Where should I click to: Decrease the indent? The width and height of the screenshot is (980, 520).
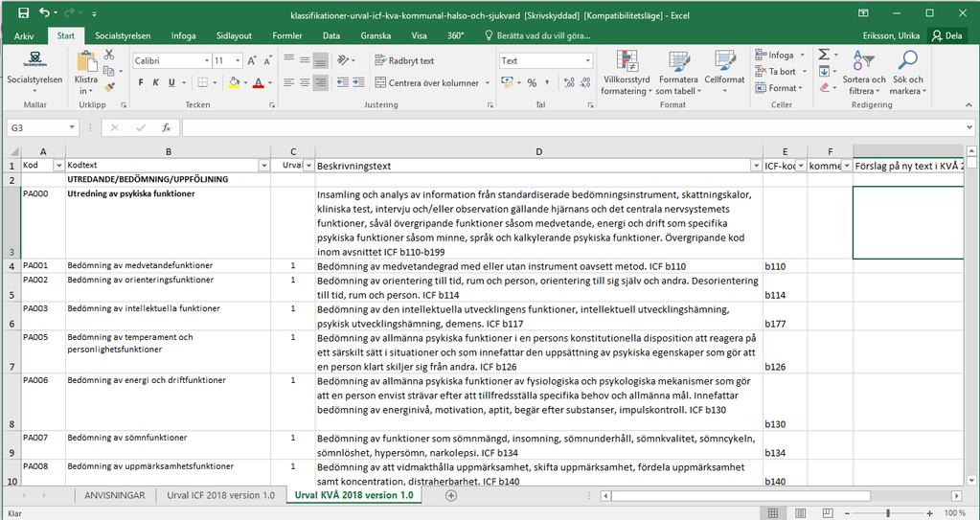343,82
